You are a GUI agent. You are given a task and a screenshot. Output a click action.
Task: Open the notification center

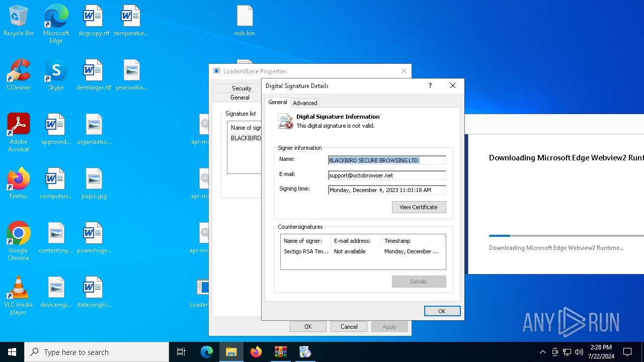point(627,352)
